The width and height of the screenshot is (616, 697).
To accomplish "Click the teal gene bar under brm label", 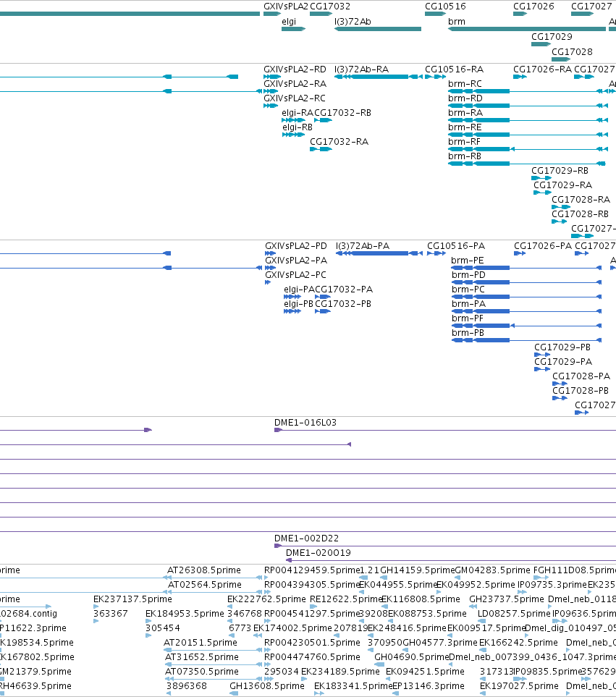I will click(x=527, y=29).
